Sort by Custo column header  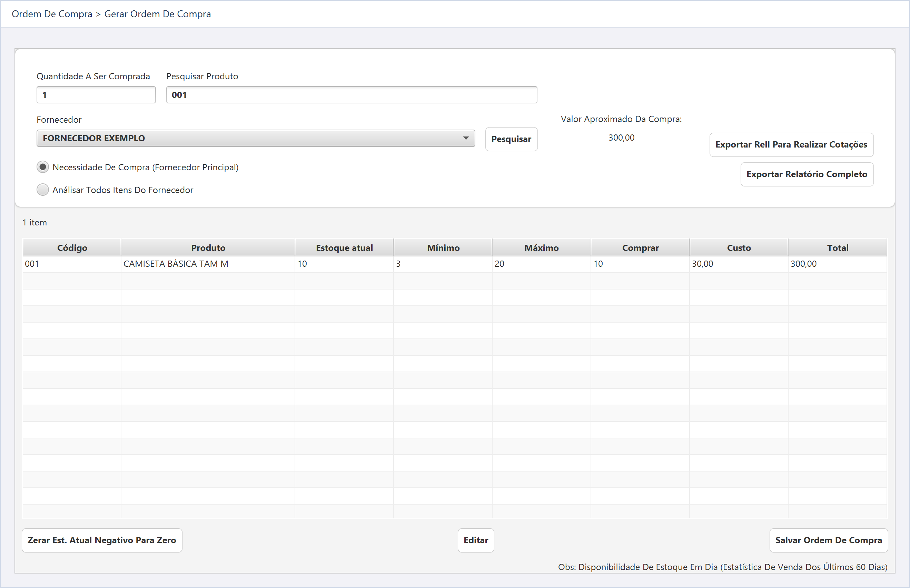pyautogui.click(x=739, y=248)
